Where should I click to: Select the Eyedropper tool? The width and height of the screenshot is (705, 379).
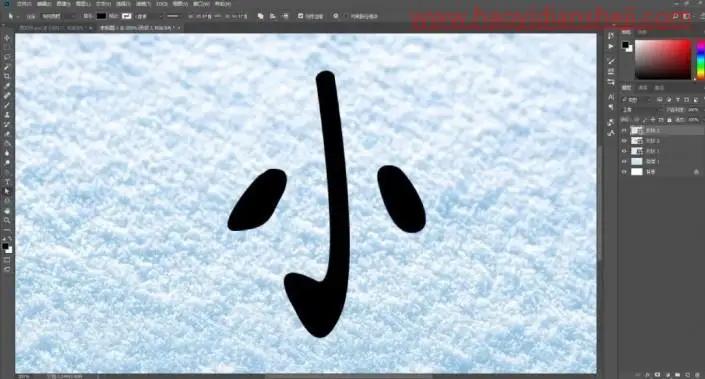(x=7, y=86)
